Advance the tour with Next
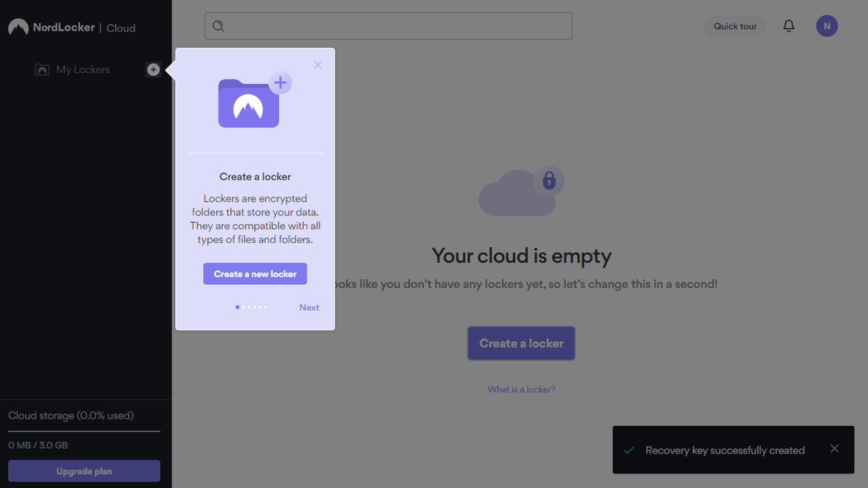Image resolution: width=868 pixels, height=488 pixels. (309, 307)
